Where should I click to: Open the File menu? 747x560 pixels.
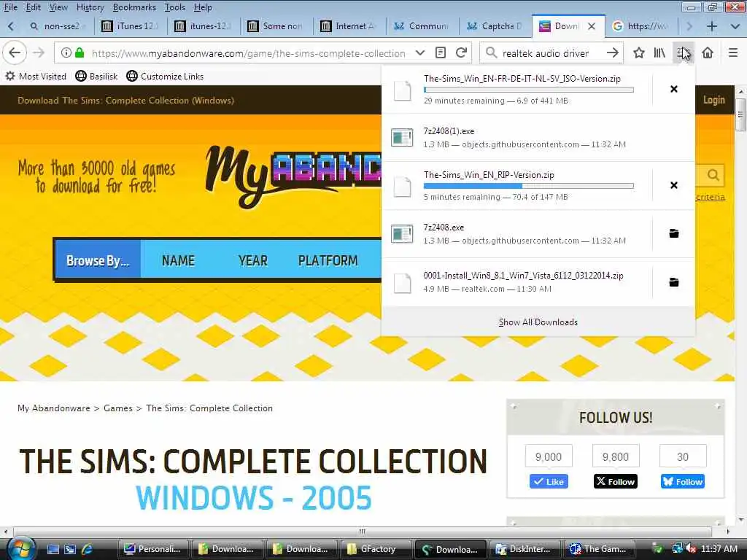pos(10,7)
